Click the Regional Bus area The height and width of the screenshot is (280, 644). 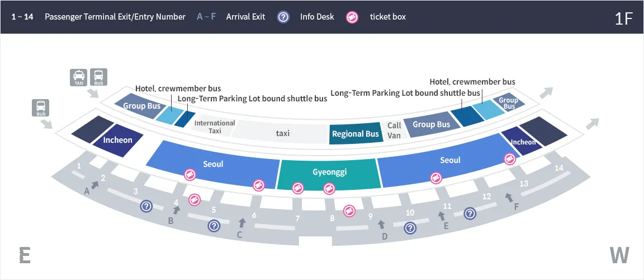356,133
